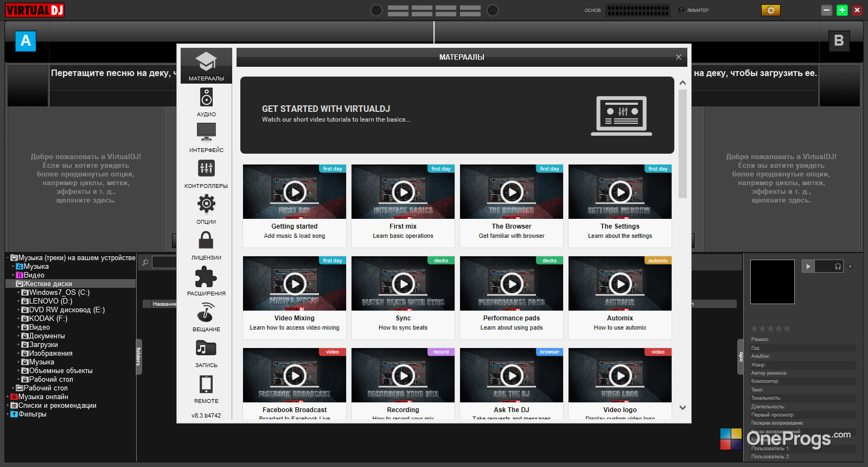This screenshot has height=467, width=868.
Task: Toggle the info side panel tab
Action: coord(741,357)
